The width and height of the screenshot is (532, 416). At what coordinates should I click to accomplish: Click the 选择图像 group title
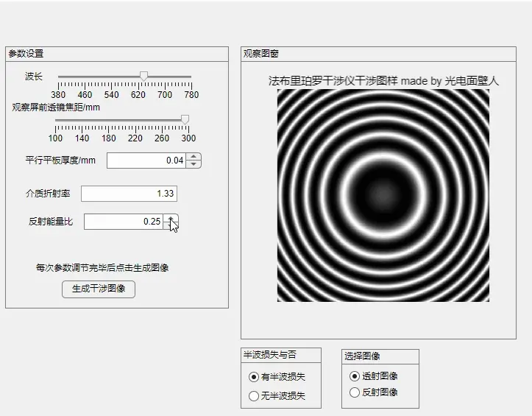(362, 356)
